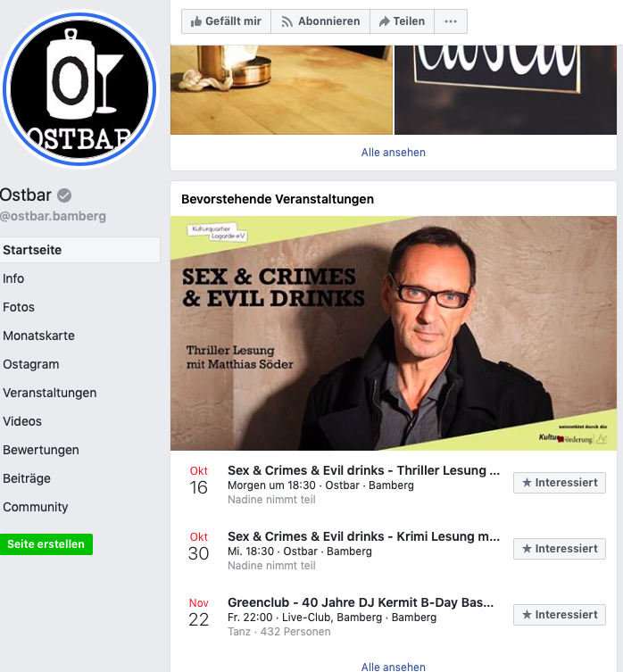Open the Greenclub 40 Jahre DJ Kermit event

(x=361, y=602)
